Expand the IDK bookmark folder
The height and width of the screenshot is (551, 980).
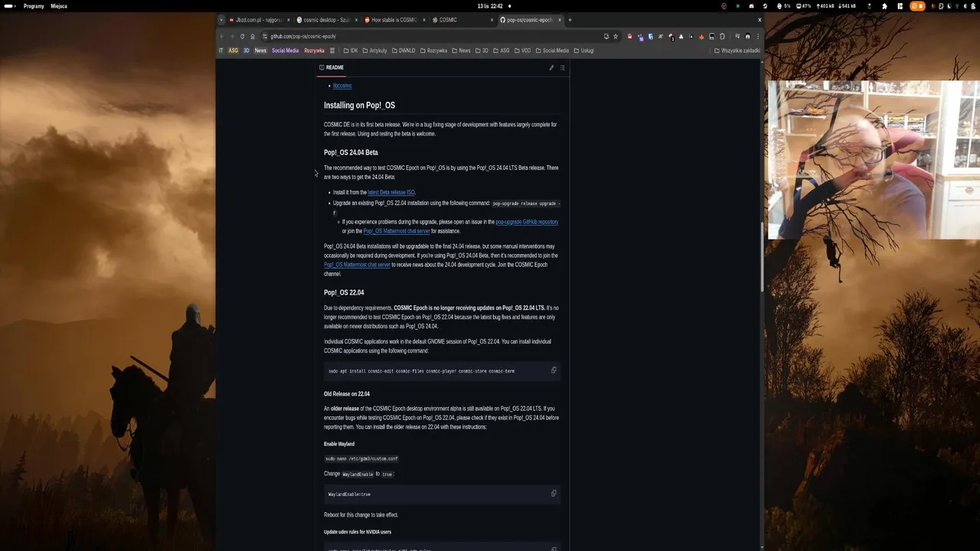pos(351,51)
